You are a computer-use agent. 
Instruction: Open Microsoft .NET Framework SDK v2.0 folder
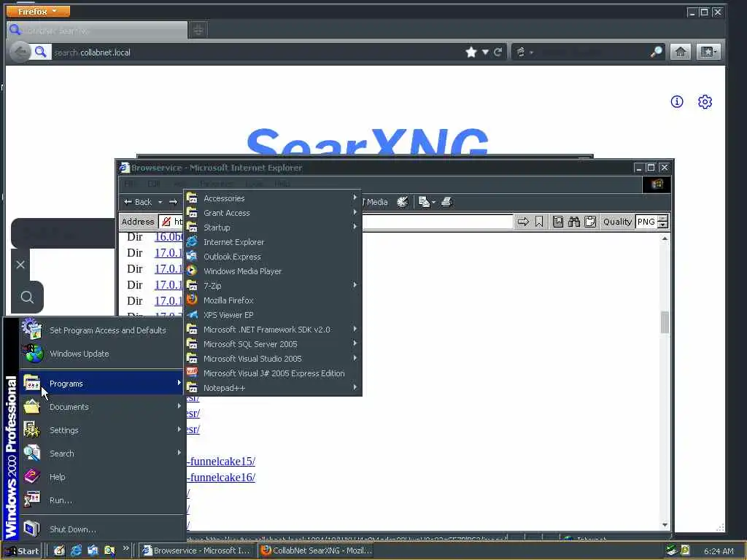tap(273, 330)
